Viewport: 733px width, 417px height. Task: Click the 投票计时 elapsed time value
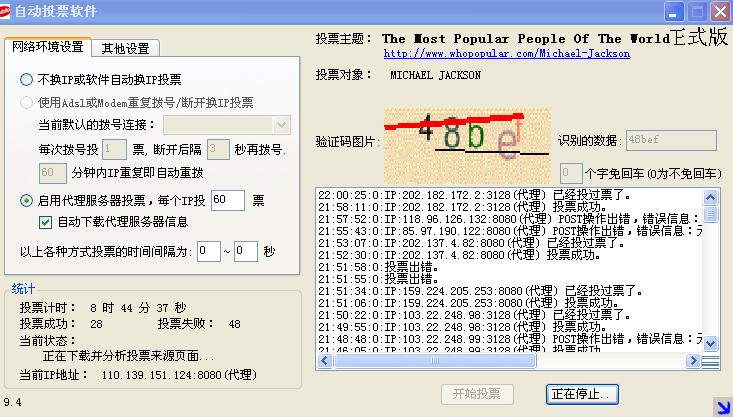pyautogui.click(x=138, y=308)
